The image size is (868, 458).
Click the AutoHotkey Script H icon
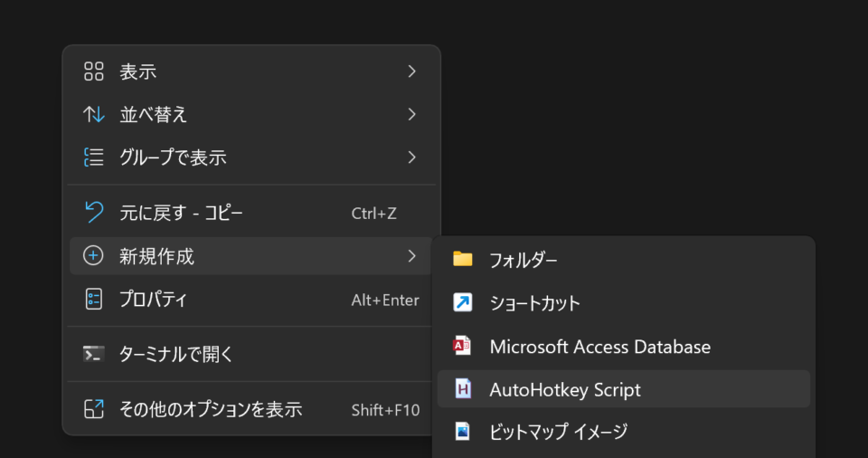(x=463, y=389)
